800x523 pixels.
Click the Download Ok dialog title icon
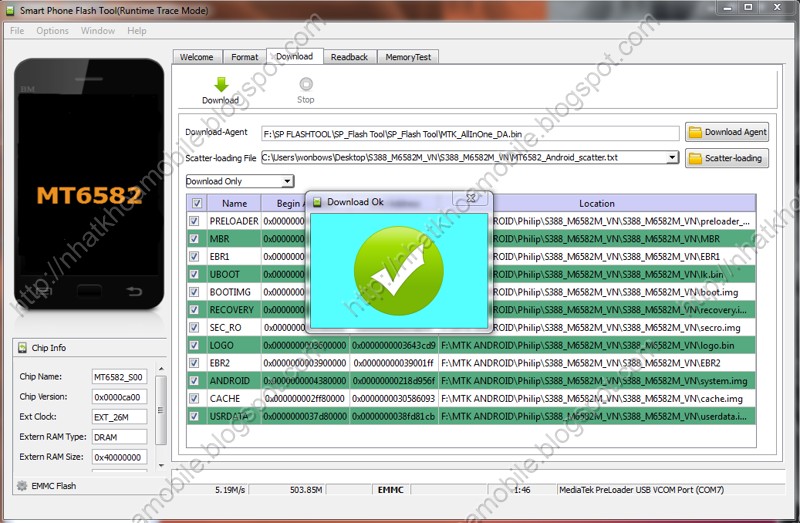point(317,202)
